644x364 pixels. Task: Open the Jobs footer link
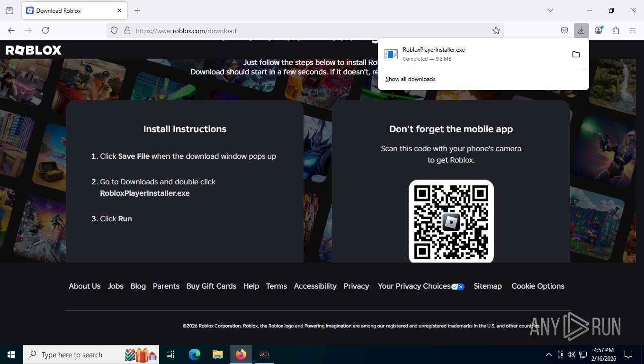pyautogui.click(x=116, y=286)
